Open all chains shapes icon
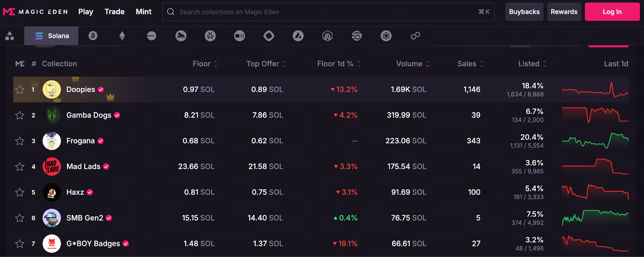Viewport: 644px width, 257px height. [x=10, y=36]
